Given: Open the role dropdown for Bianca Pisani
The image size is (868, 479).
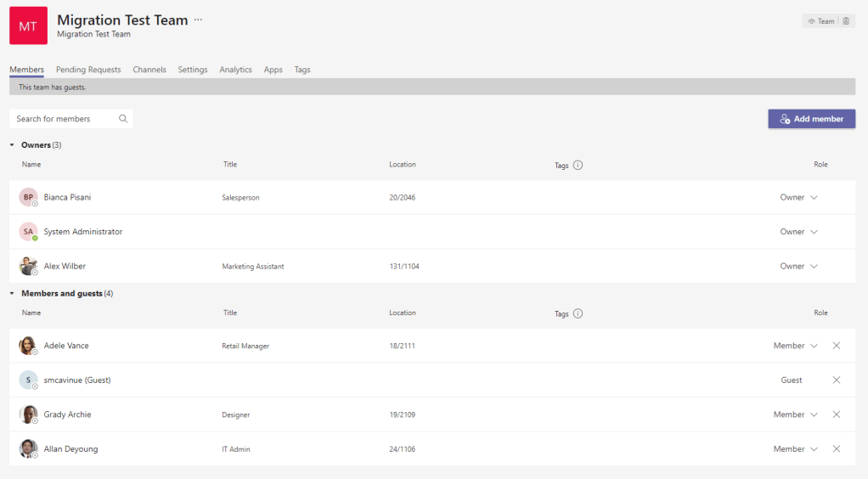Looking at the screenshot, I should 799,198.
